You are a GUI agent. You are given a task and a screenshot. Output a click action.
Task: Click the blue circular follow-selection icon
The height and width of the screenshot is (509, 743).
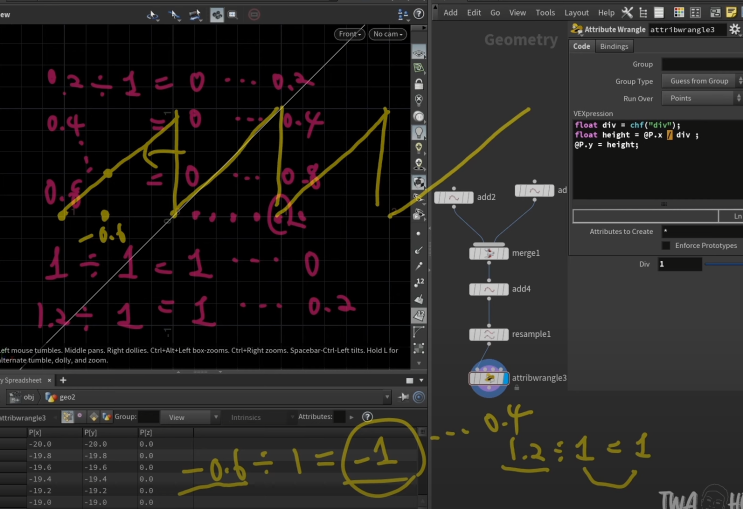(419, 397)
